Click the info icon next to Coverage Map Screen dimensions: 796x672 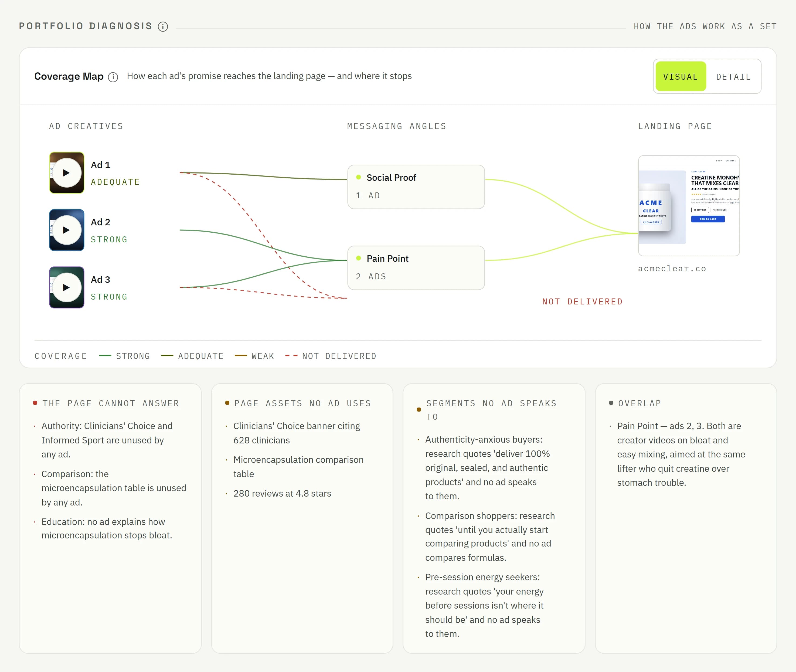[113, 77]
